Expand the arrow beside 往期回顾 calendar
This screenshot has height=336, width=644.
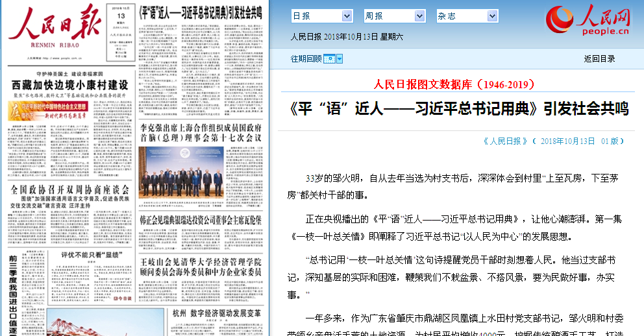point(340,58)
